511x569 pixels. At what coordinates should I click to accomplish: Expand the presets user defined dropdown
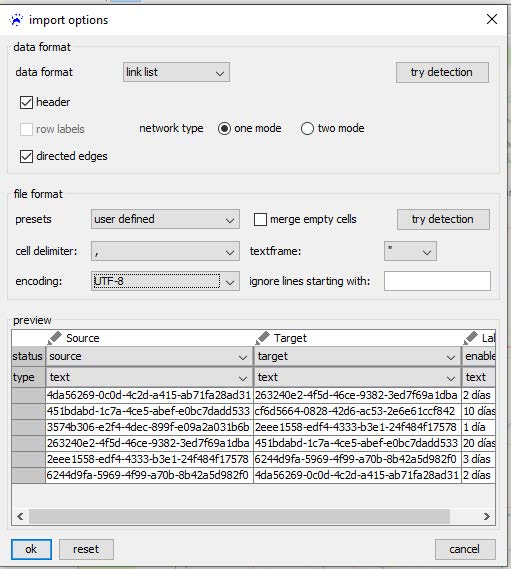point(165,219)
